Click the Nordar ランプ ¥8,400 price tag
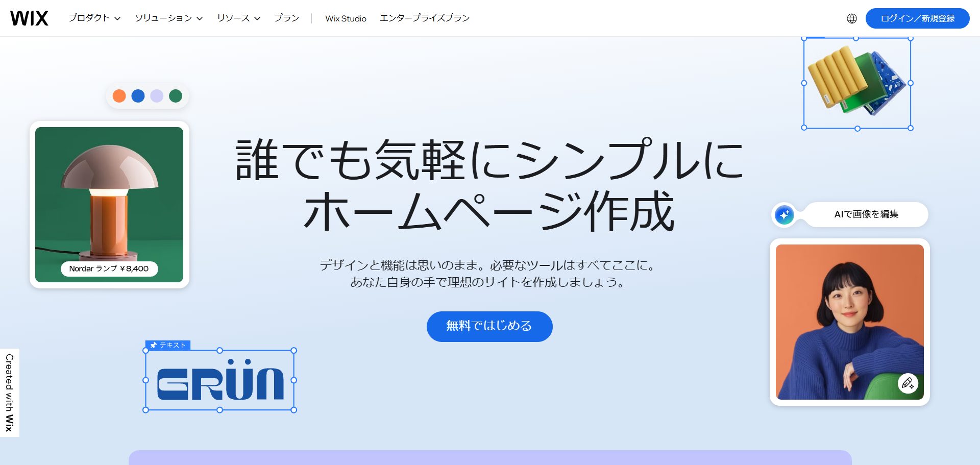980x465 pixels. [x=109, y=268]
